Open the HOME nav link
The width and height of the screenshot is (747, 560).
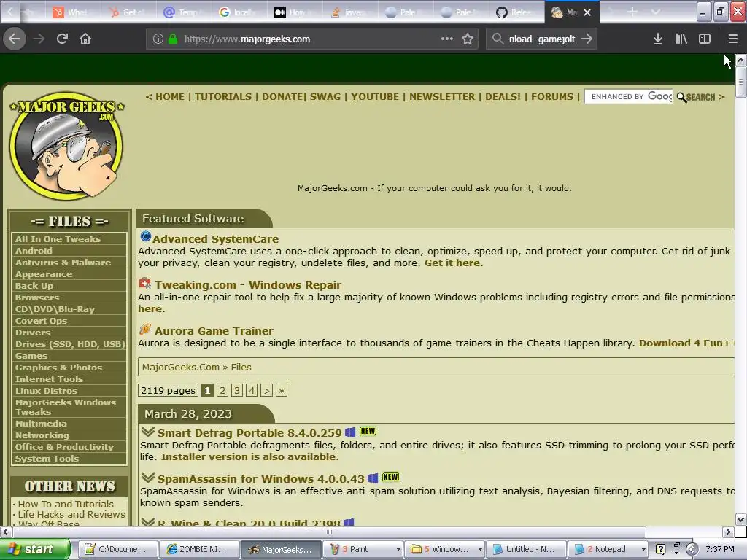[x=169, y=97]
